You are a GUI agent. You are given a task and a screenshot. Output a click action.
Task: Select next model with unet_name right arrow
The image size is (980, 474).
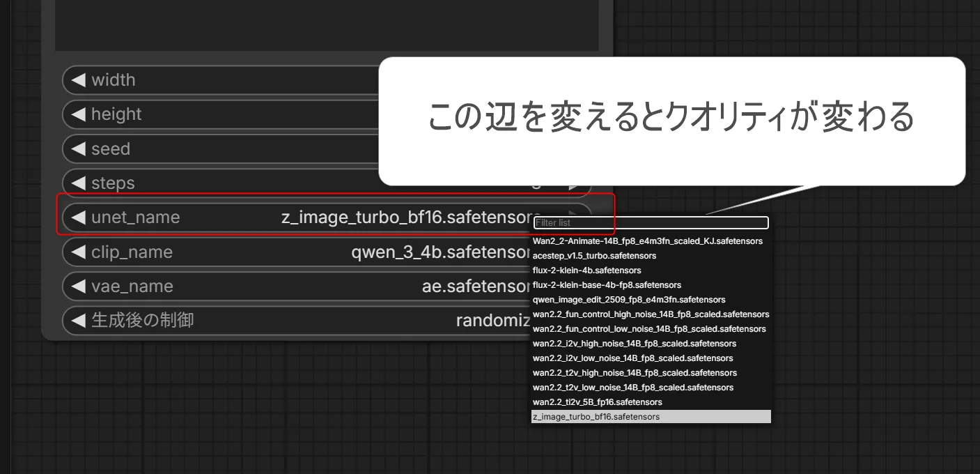[573, 215]
